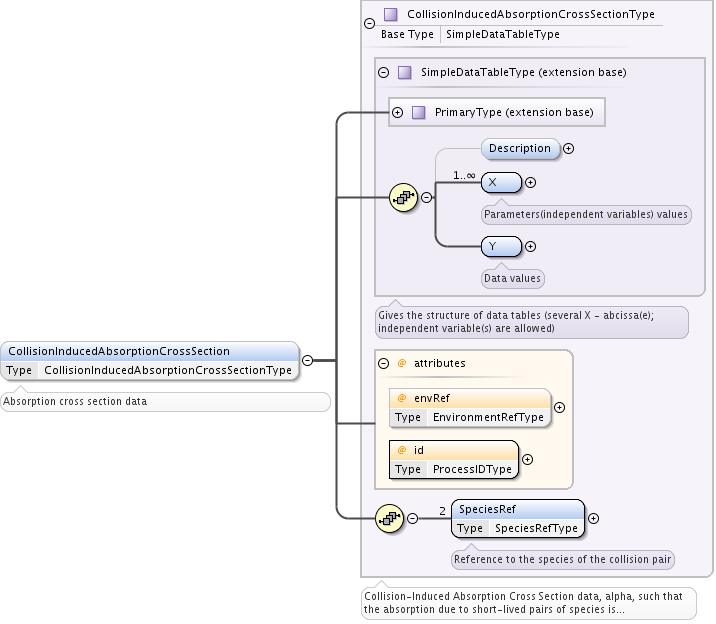This screenshot has height=624, width=716.
Task: Select the sequence icon before Description, X, Y
Action: click(404, 198)
